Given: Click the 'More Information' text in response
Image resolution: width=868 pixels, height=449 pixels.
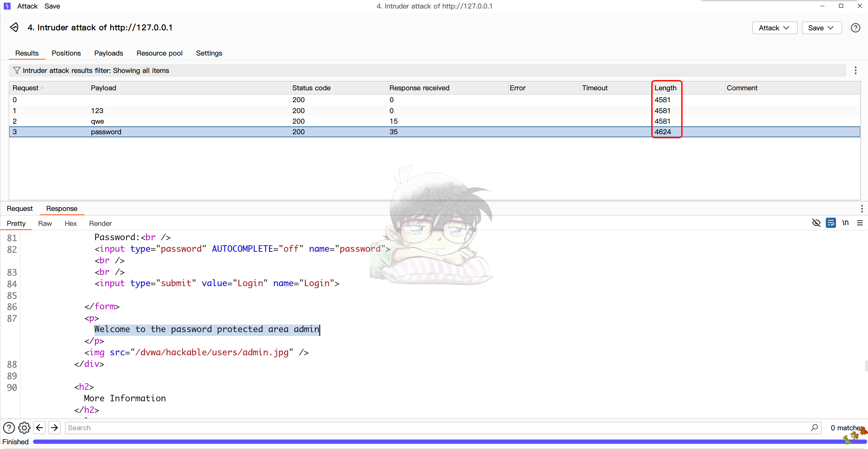Looking at the screenshot, I should pos(125,398).
